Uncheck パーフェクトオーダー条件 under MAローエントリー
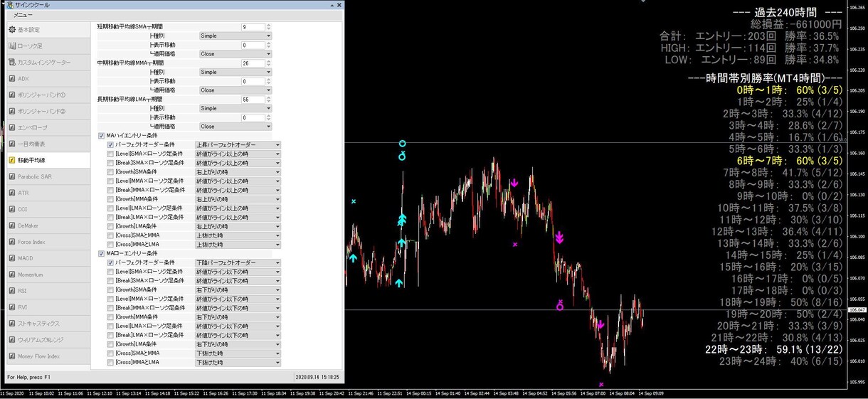Screen dimensions: 868x399 tap(110, 262)
